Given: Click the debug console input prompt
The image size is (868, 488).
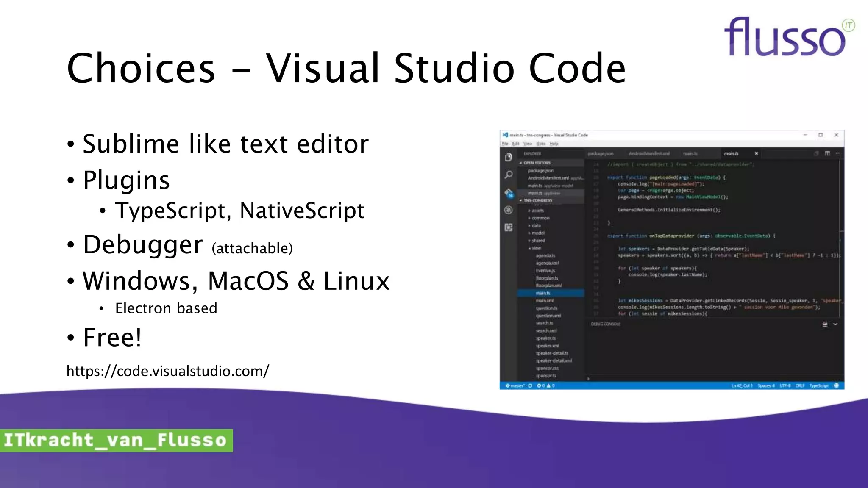Looking at the screenshot, I should coord(588,378).
